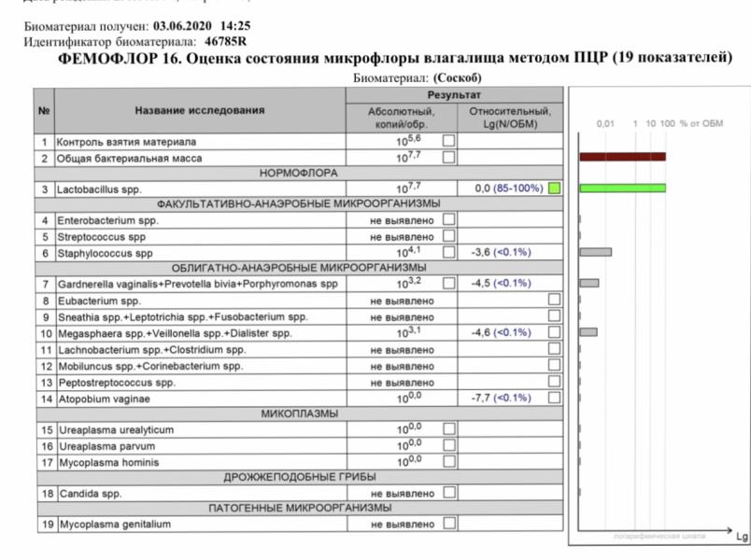Image resolution: width=751 pixels, height=560 pixels.
Task: Check the Candida spp. checkbox
Action: (449, 492)
